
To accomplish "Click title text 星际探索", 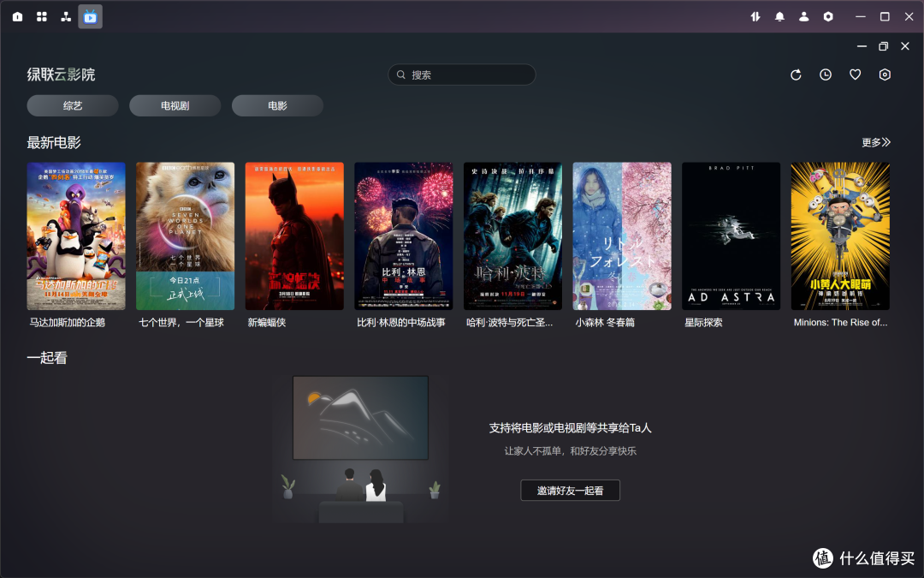I will pyautogui.click(x=703, y=323).
